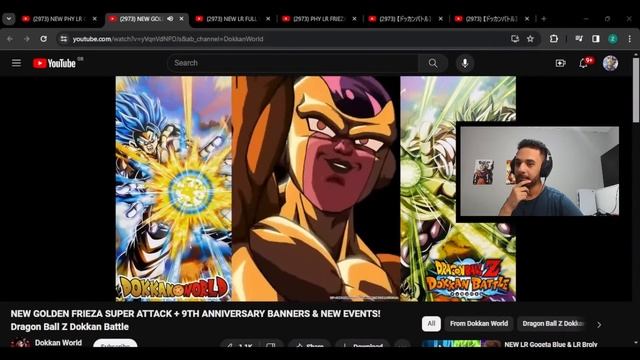Open Dokkan World channel name
Viewport: 640px width, 360px height.
[58, 343]
